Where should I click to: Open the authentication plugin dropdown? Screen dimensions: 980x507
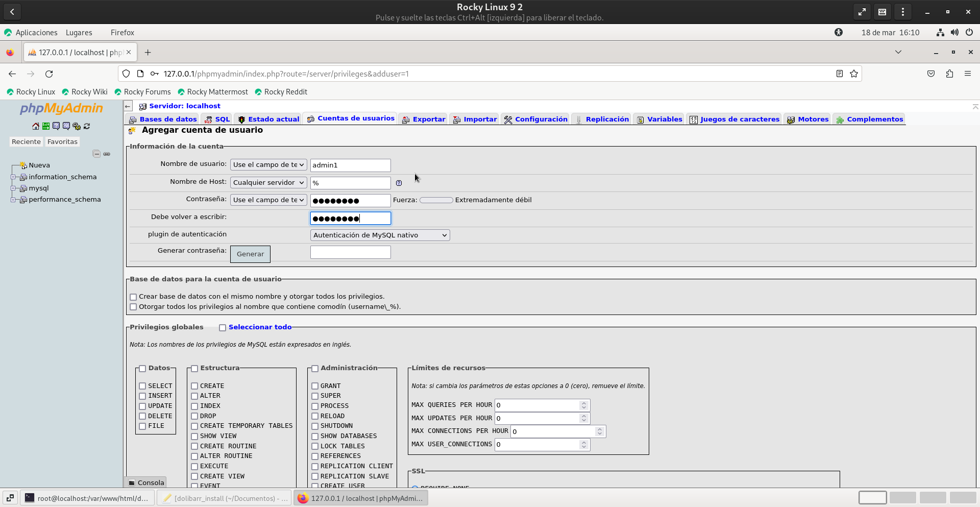coord(380,235)
